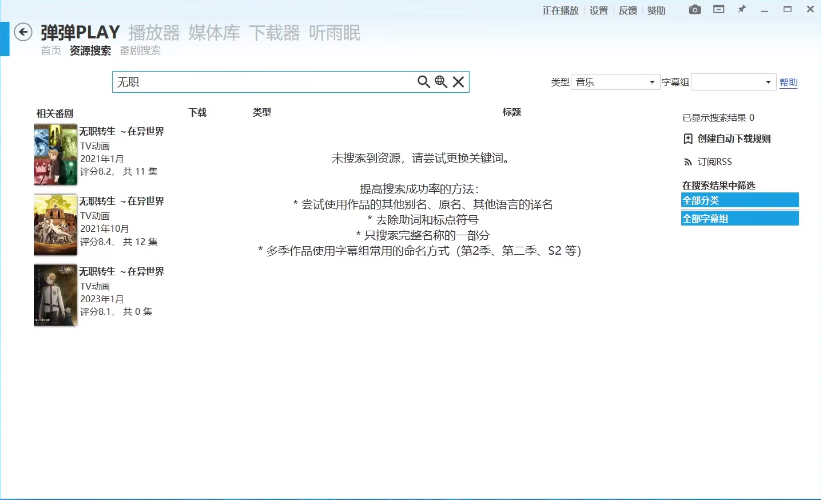The image size is (821, 500).
Task: Maximize the 弹弹PLAY window
Action: [787, 9]
